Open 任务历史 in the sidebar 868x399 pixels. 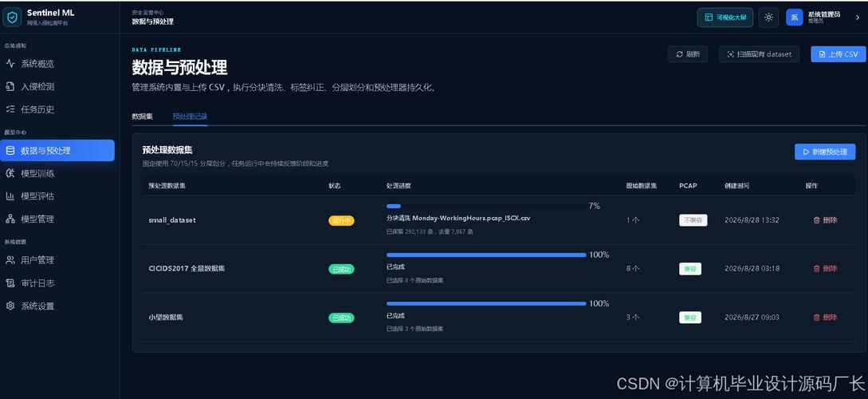click(57, 109)
